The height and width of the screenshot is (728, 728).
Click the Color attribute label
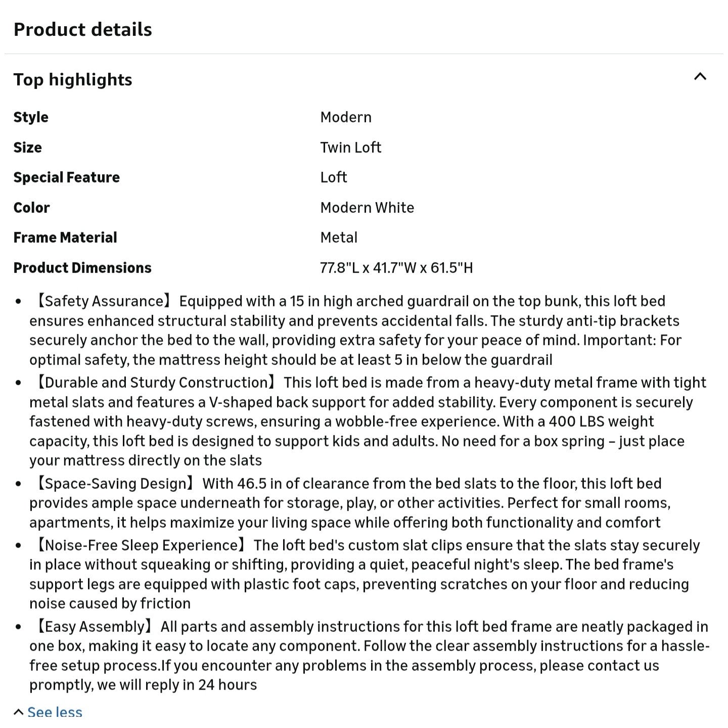pos(31,208)
